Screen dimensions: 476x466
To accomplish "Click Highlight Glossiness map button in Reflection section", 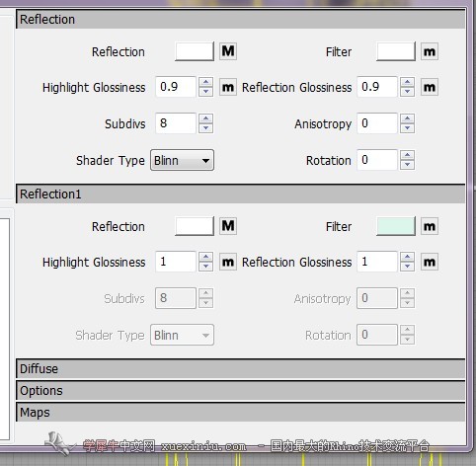I will click(x=228, y=87).
